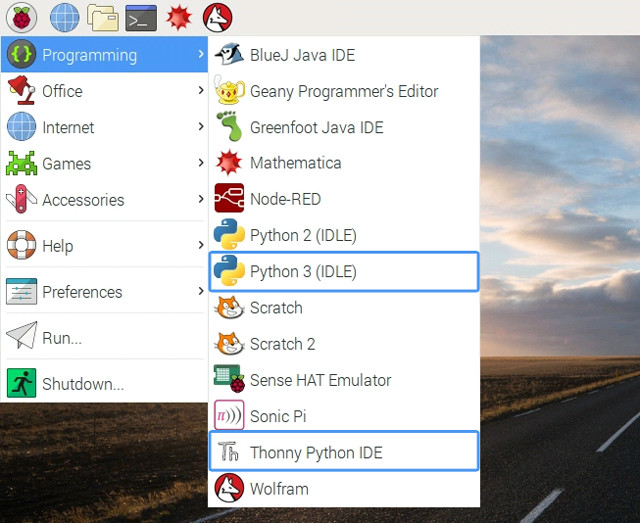
Task: Open the Office menu category
Action: (104, 91)
